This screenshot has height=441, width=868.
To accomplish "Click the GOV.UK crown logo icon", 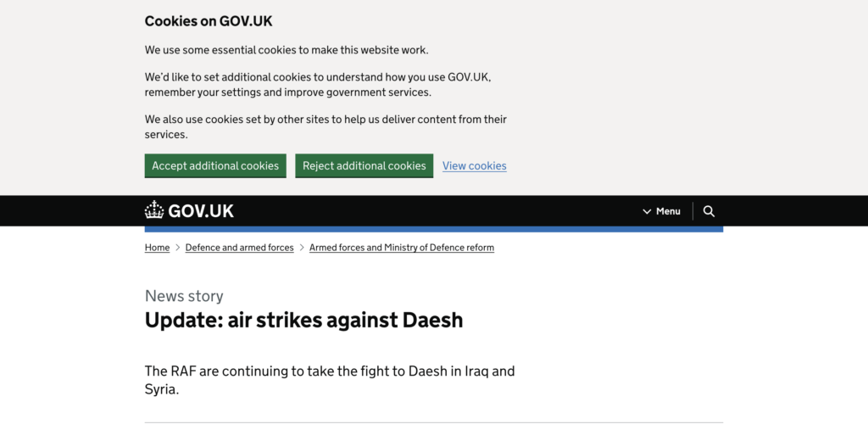I will point(154,210).
